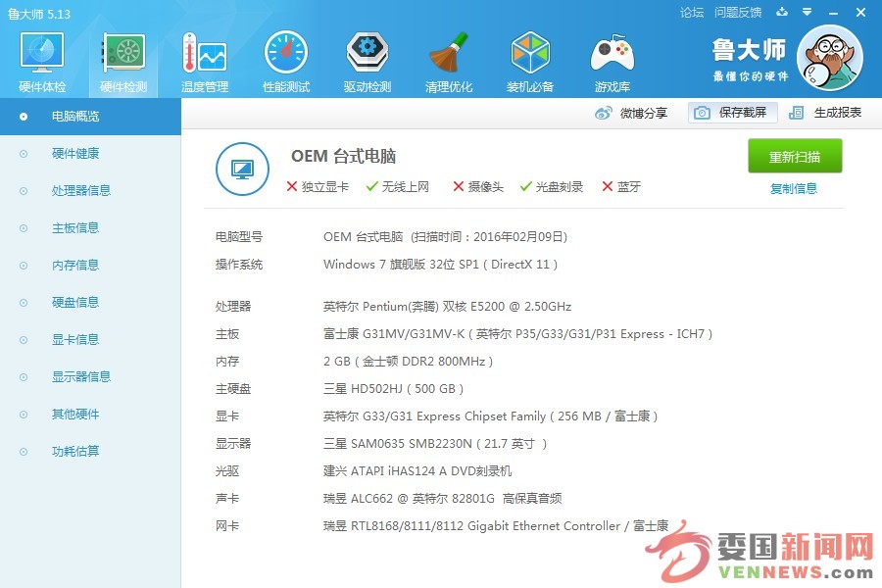
Task: Click the 鲁大师 mascot avatar
Action: point(830,58)
